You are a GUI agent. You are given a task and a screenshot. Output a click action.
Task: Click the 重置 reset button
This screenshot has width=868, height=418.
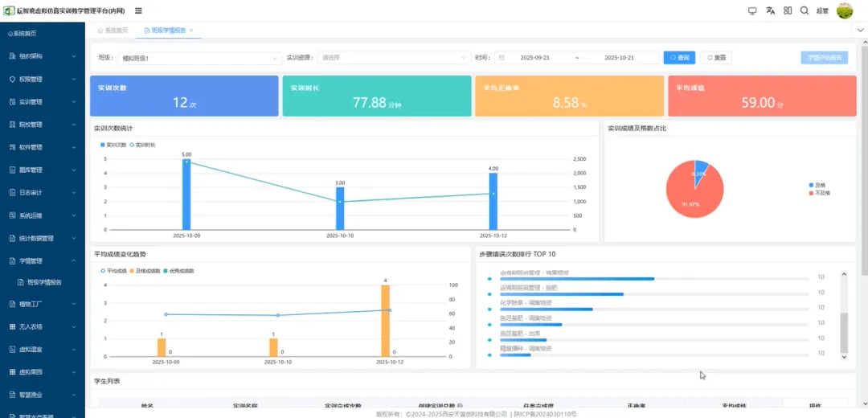click(x=716, y=58)
